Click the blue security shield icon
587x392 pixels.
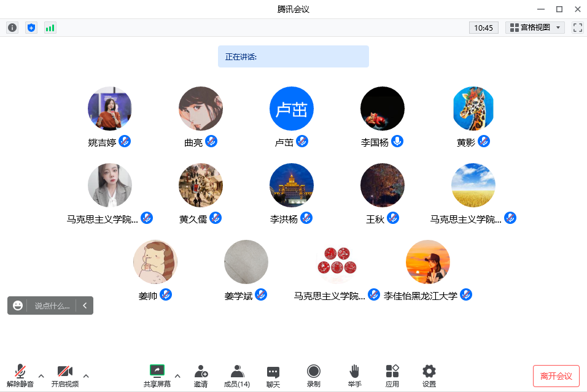pos(31,28)
